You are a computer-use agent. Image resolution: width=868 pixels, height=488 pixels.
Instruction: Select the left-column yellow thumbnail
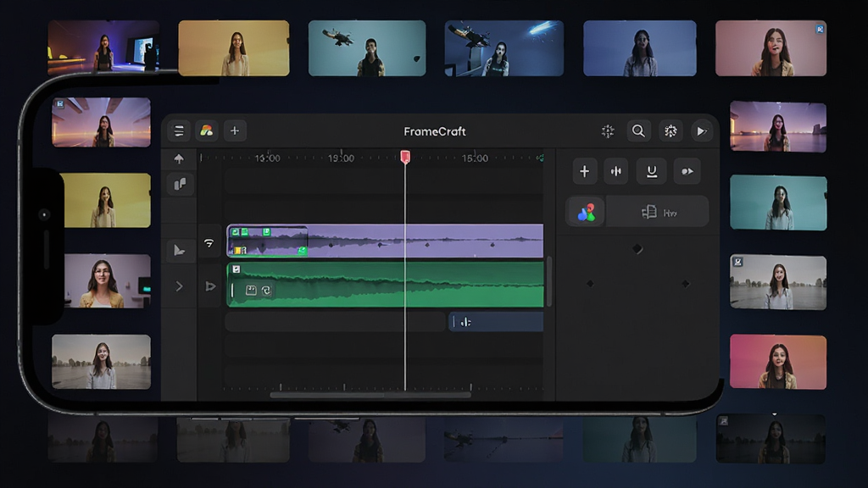(108, 200)
